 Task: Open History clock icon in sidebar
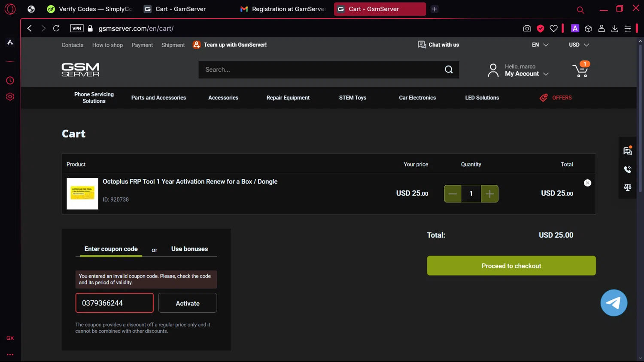click(10, 81)
